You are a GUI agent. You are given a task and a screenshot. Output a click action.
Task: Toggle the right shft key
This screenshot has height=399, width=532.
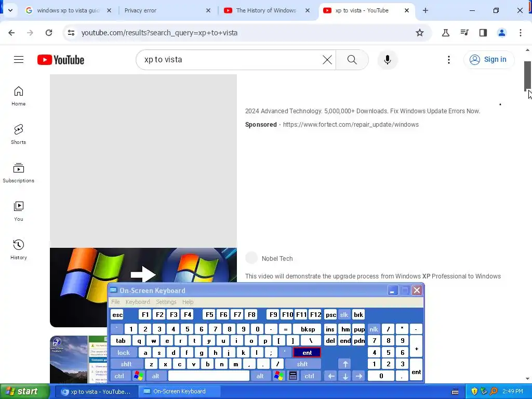click(302, 364)
